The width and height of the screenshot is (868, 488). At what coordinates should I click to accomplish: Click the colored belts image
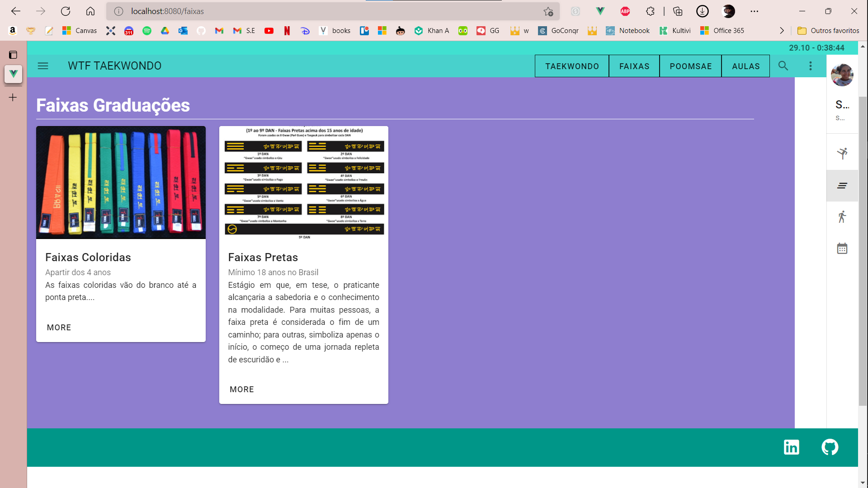coord(121,183)
